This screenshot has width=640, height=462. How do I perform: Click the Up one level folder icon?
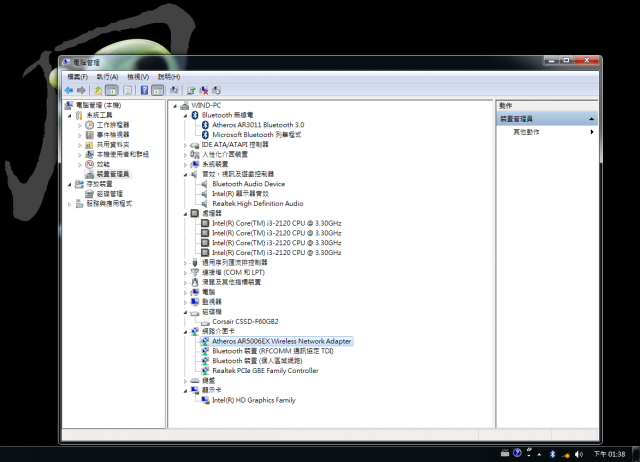point(98,90)
